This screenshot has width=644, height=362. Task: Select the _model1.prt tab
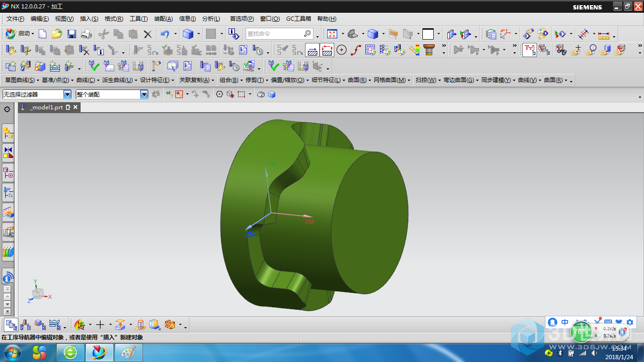point(46,107)
